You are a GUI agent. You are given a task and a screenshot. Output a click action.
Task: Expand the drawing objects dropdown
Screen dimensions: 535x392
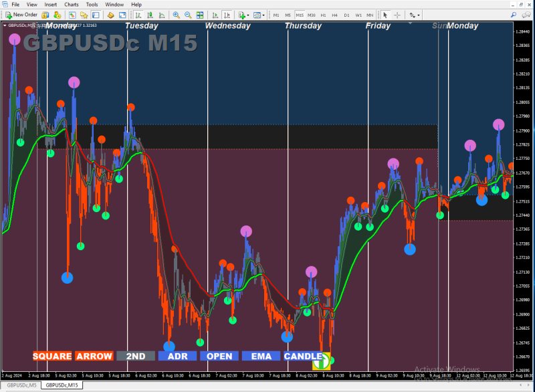coord(419,15)
